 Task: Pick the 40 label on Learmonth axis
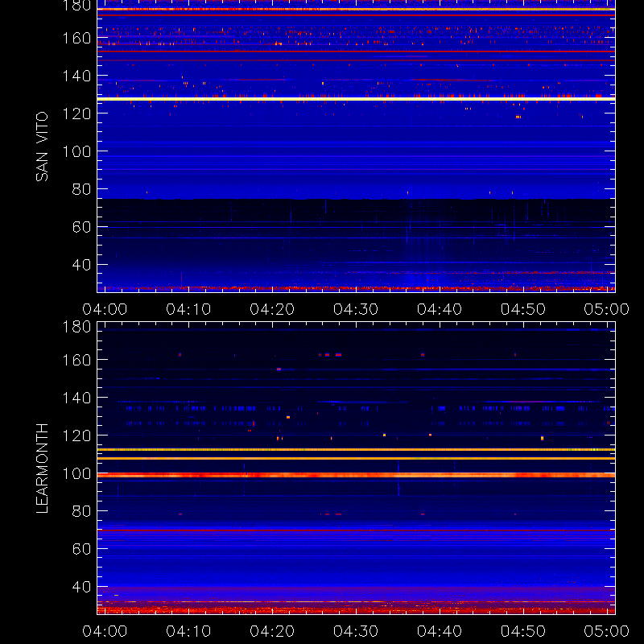point(82,587)
